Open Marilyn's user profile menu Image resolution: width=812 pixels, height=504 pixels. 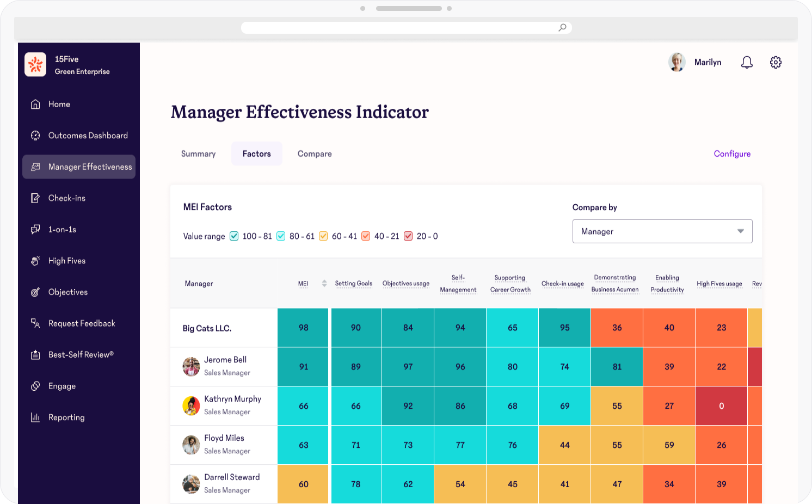[694, 63]
